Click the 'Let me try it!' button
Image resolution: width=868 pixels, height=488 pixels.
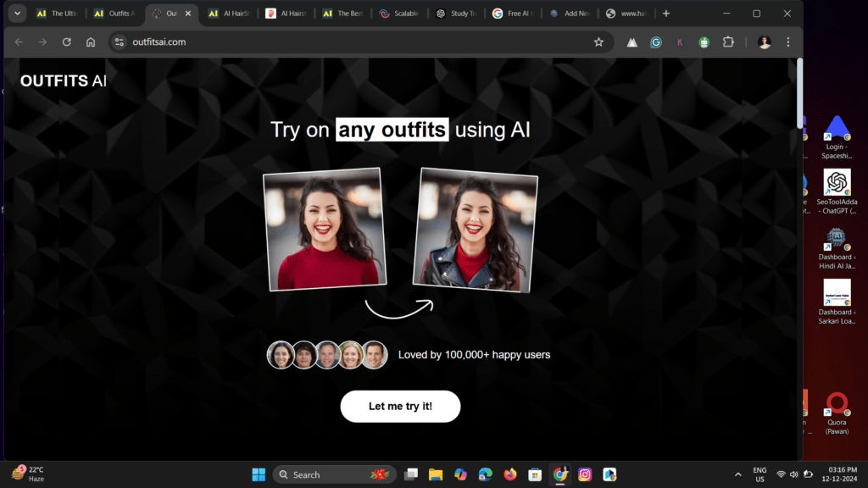point(400,406)
